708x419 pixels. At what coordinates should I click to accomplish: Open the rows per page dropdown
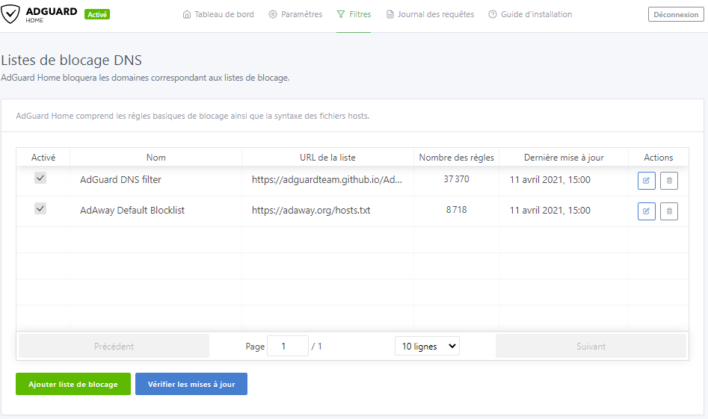[427, 346]
